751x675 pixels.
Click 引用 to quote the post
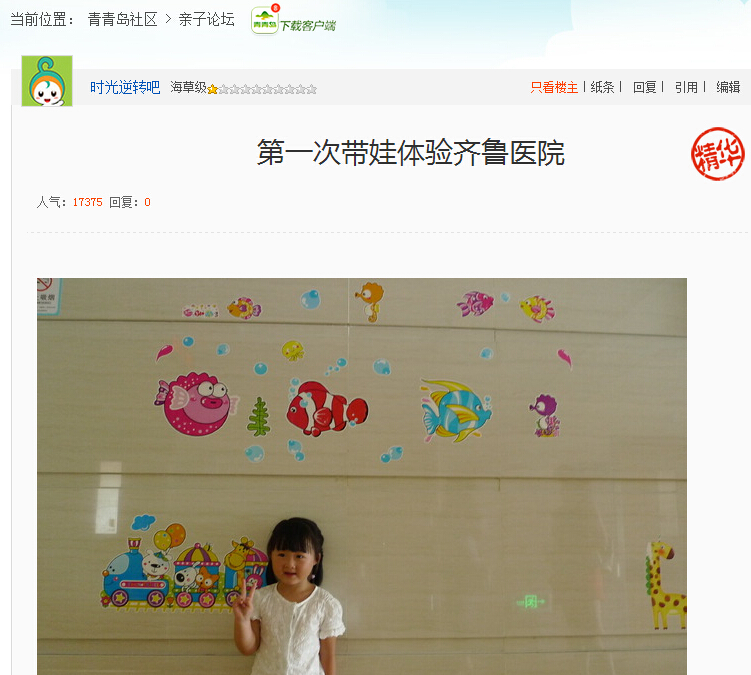686,87
